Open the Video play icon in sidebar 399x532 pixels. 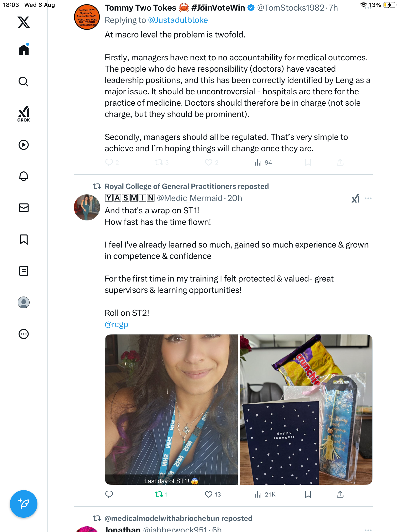[24, 145]
